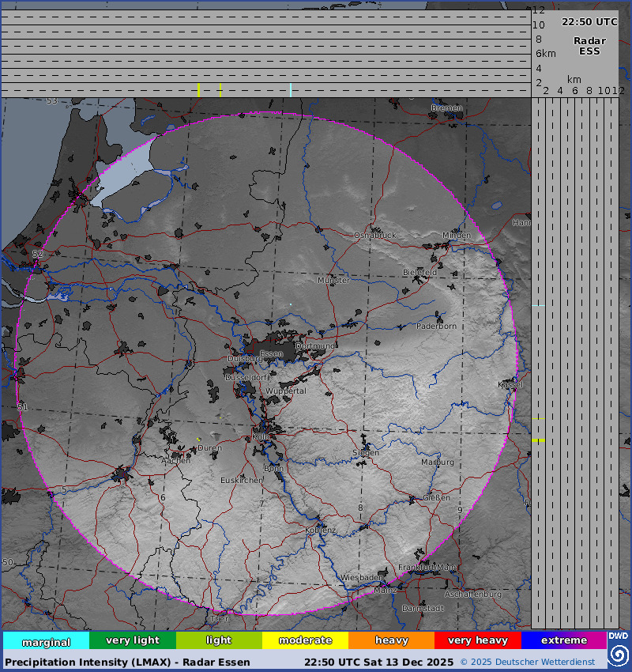Click the cyan marker in top height profile
This screenshot has height=672, width=632.
coord(291,90)
